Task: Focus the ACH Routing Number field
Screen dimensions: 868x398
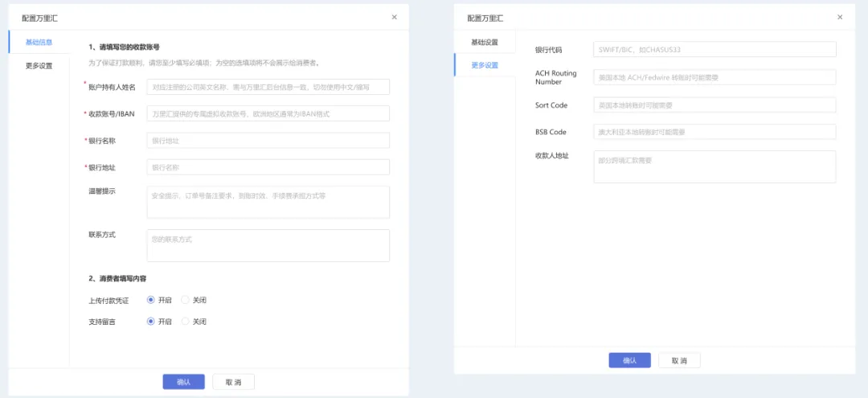Action: tap(714, 77)
